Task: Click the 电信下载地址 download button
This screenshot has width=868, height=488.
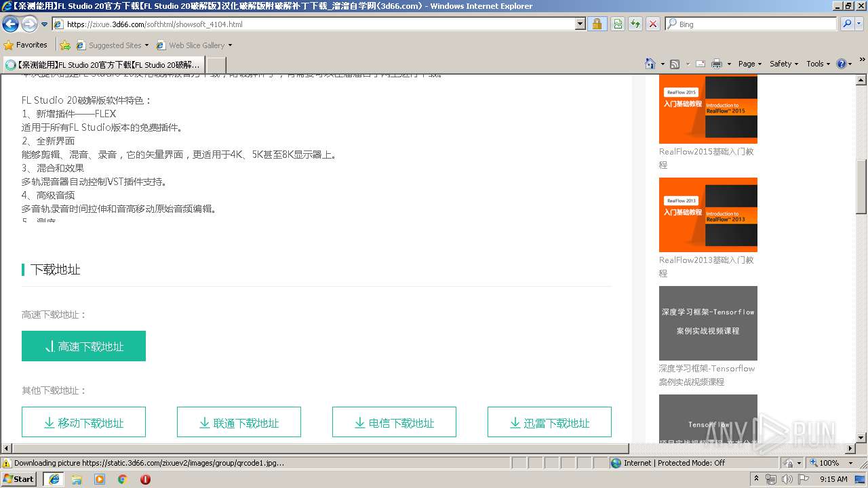Action: tap(394, 422)
